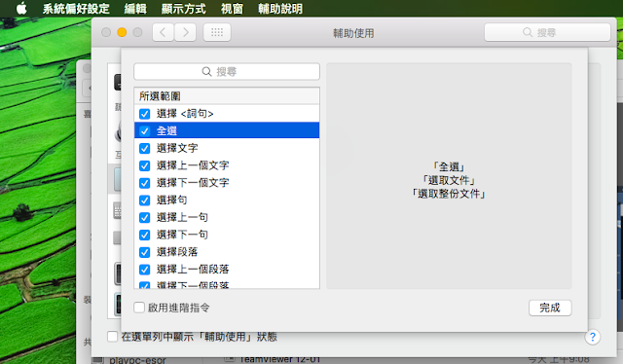Uncheck the 選擇下一句 checkbox
The image size is (623, 364).
(x=145, y=235)
